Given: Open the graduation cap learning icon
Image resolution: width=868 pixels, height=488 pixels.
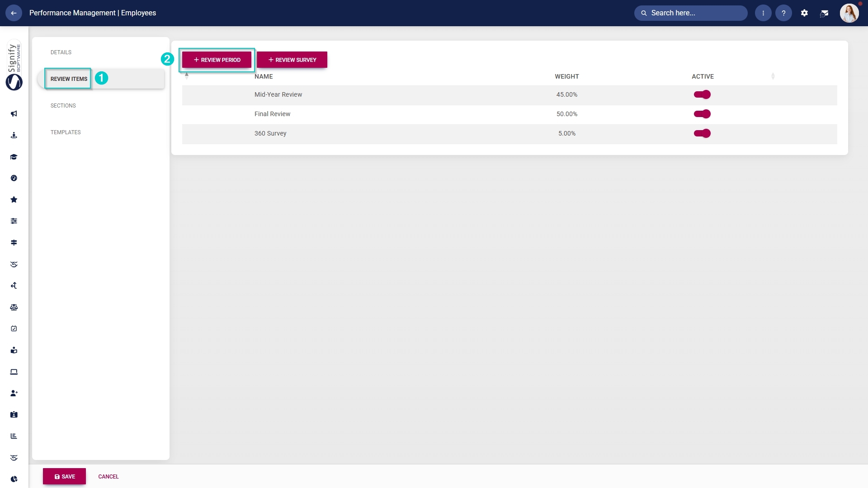Looking at the screenshot, I should (x=14, y=157).
